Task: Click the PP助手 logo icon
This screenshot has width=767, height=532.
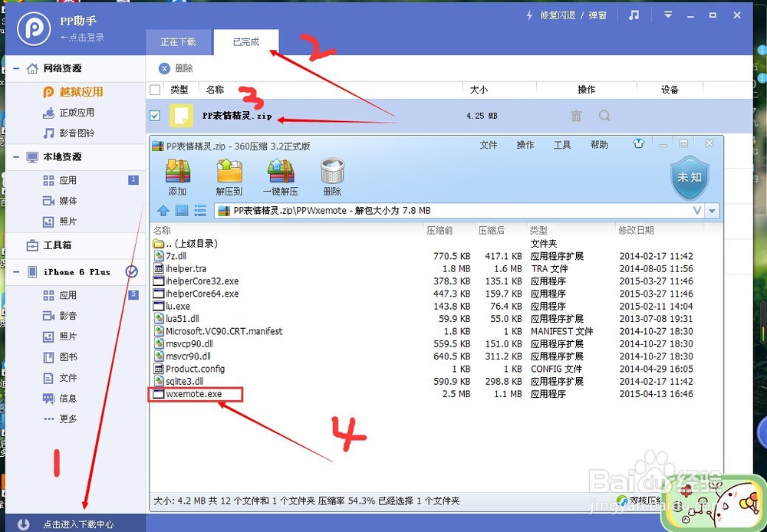Action: click(33, 28)
